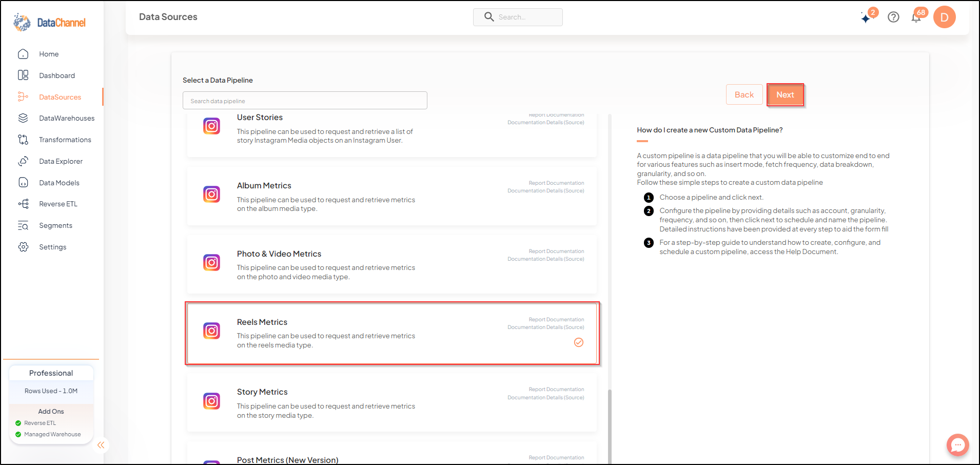Open the Segments page

point(55,225)
